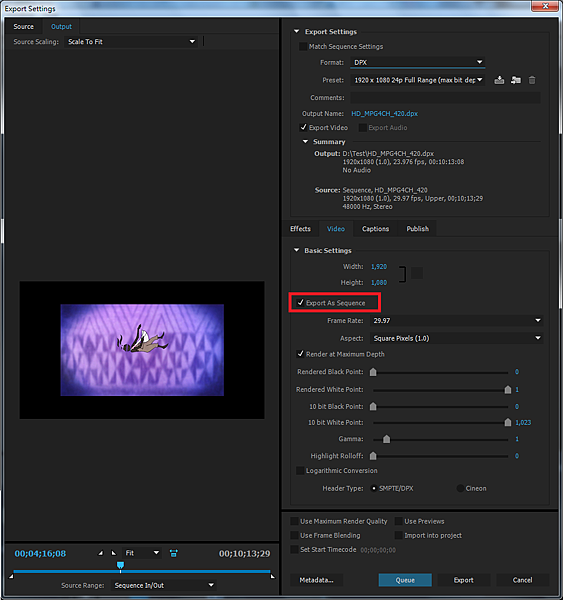Click the Delete Preset trash icon
This screenshot has width=563, height=600.
pyautogui.click(x=532, y=80)
